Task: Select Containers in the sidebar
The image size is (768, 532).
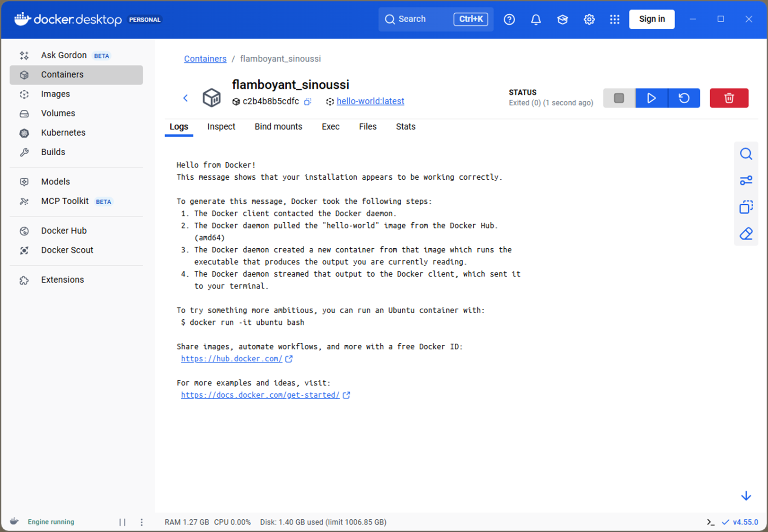Action: click(x=76, y=75)
